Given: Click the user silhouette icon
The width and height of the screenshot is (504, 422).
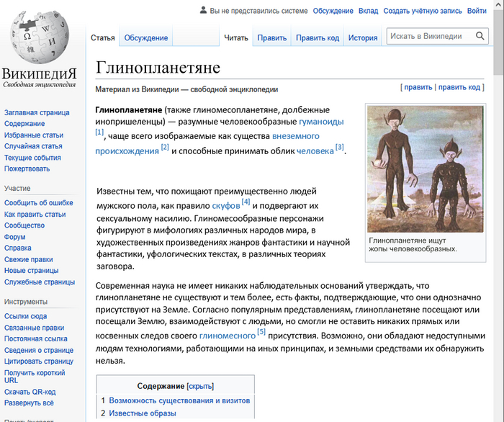Looking at the screenshot, I should point(203,11).
